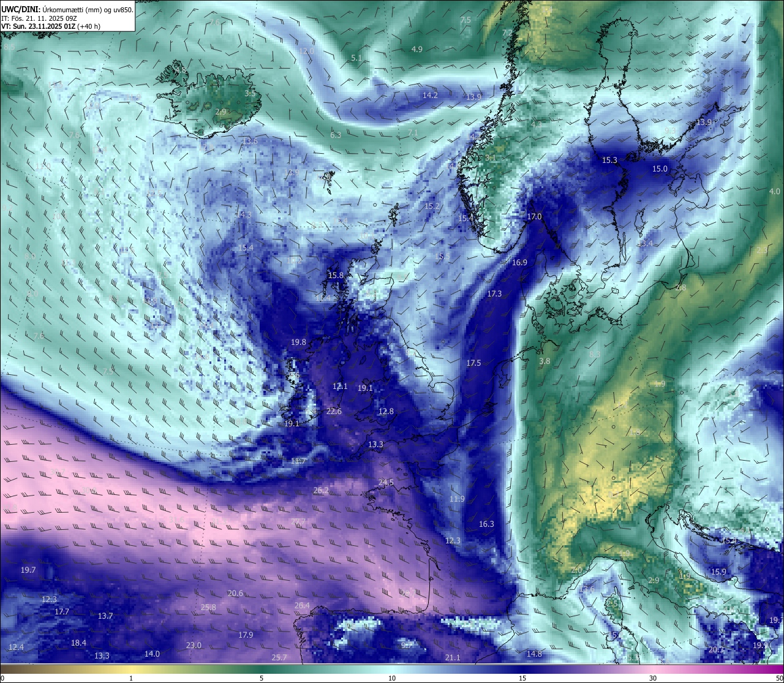The height and width of the screenshot is (683, 784).
Task: Click the value label 25.8
Action: (x=208, y=607)
